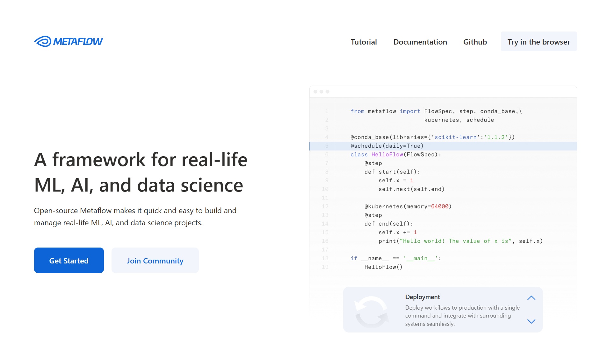This screenshot has width=606, height=364.
Task: Select the Join Community button
Action: pyautogui.click(x=155, y=260)
